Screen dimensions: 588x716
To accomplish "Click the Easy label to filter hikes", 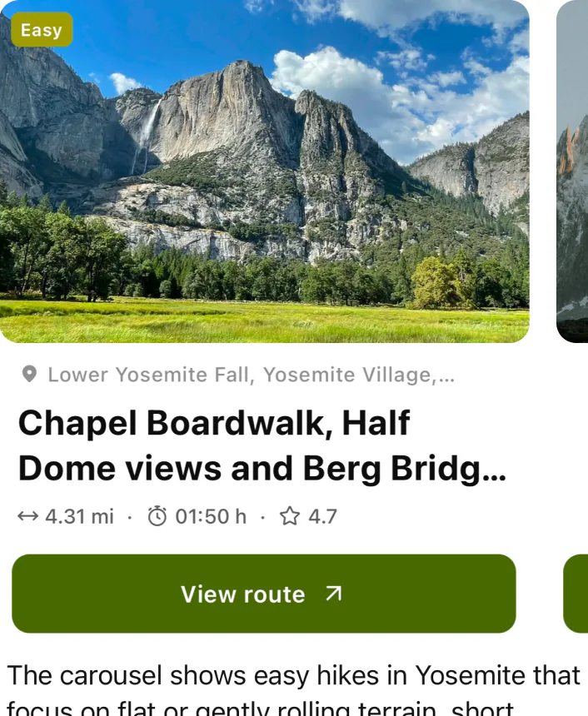I will [42, 30].
